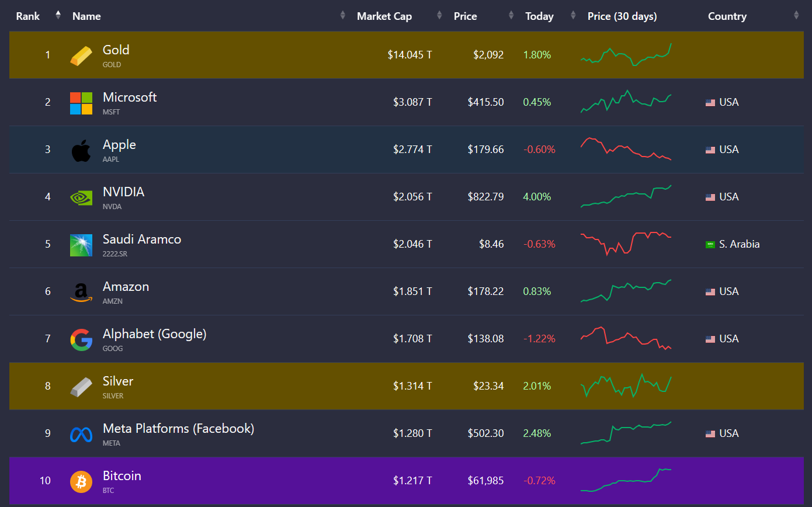Image resolution: width=812 pixels, height=507 pixels.
Task: Sort table by Rank column arrows
Action: (x=58, y=16)
